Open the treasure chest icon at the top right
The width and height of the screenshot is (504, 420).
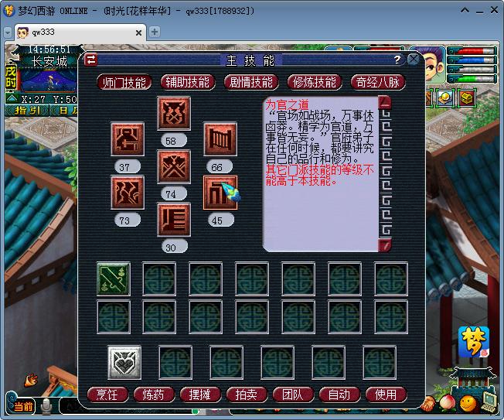point(466,97)
